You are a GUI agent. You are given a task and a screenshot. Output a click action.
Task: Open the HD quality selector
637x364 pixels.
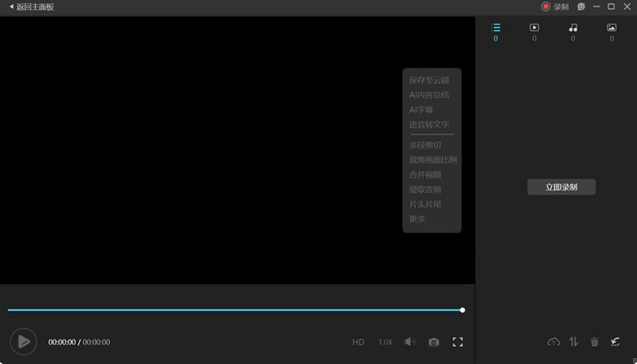click(358, 342)
